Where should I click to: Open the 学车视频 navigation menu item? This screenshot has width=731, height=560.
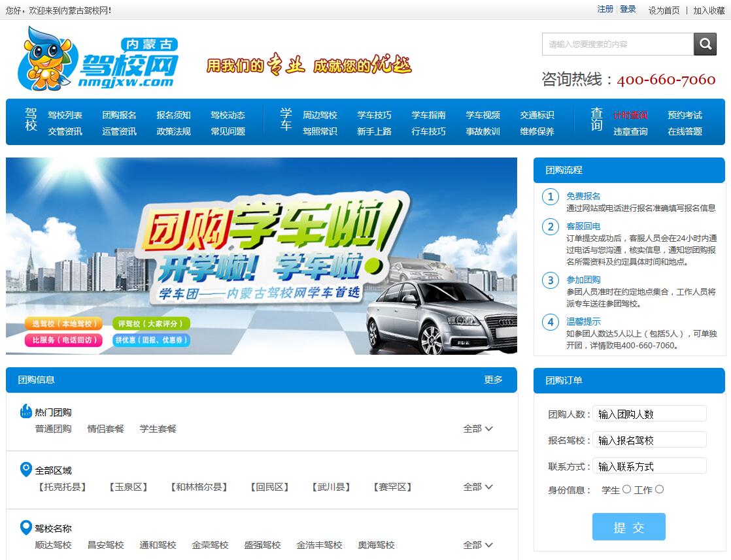click(x=483, y=115)
